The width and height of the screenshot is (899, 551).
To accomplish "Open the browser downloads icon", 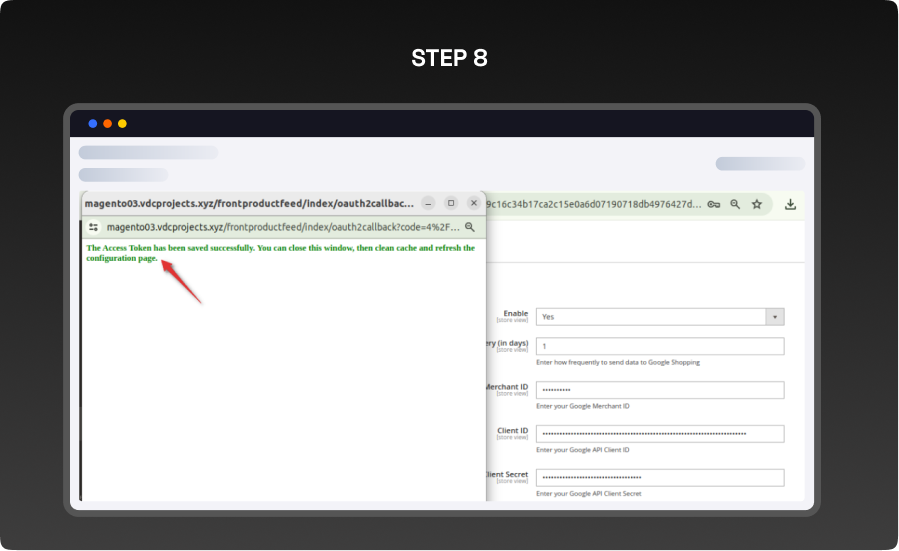I will (790, 204).
